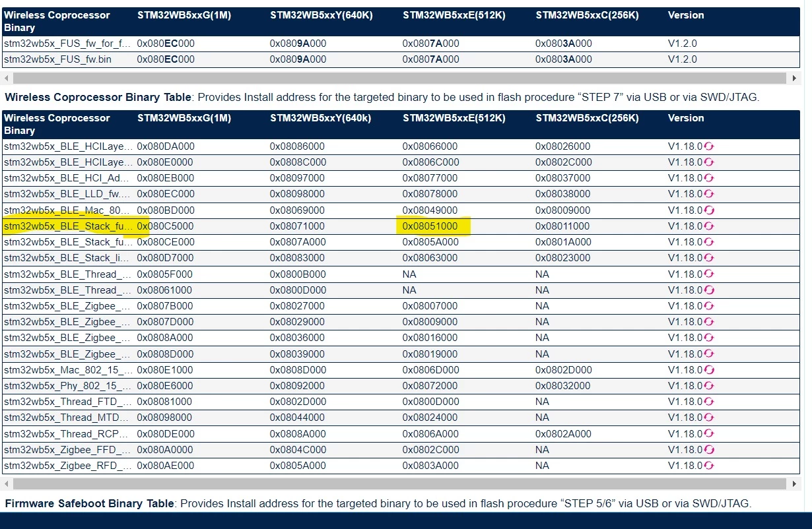Click the stm32wb5x_BLE_LLD_fw binary name
The image size is (812, 529).
click(68, 194)
